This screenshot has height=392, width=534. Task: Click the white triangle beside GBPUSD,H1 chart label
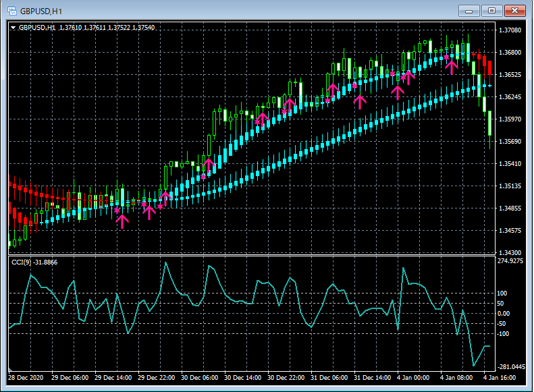14,28
